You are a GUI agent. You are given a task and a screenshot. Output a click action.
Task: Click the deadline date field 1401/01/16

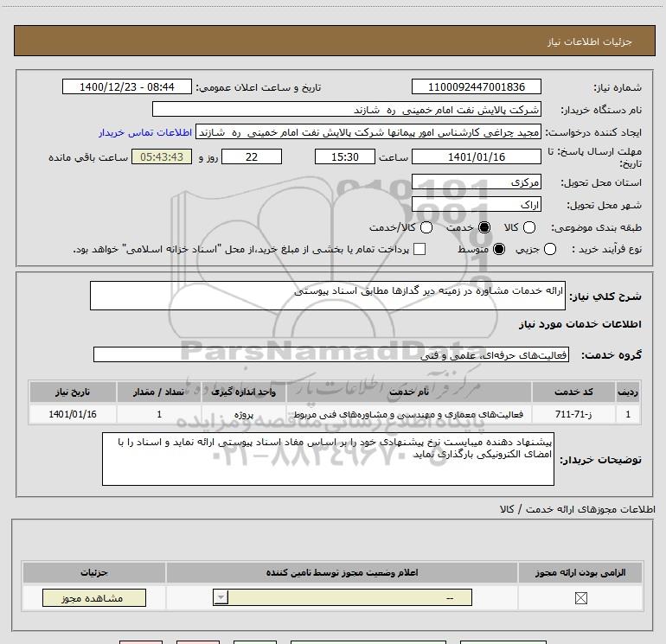click(x=476, y=156)
